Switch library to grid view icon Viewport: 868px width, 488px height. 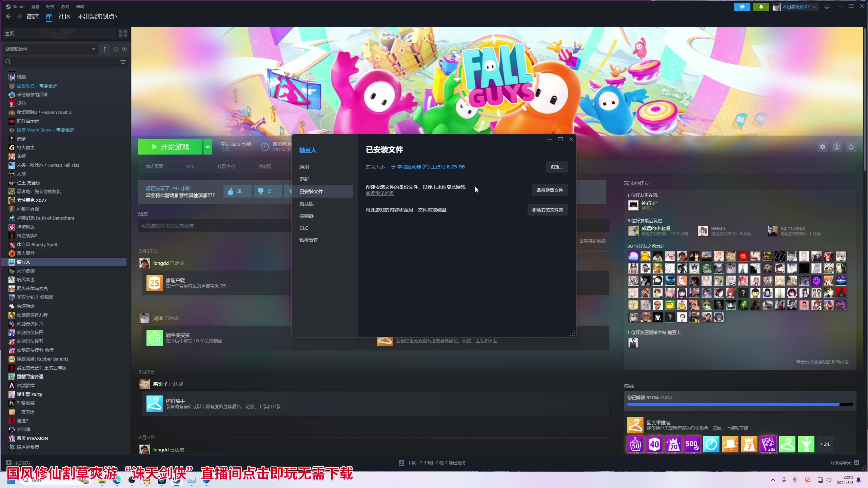[x=123, y=33]
